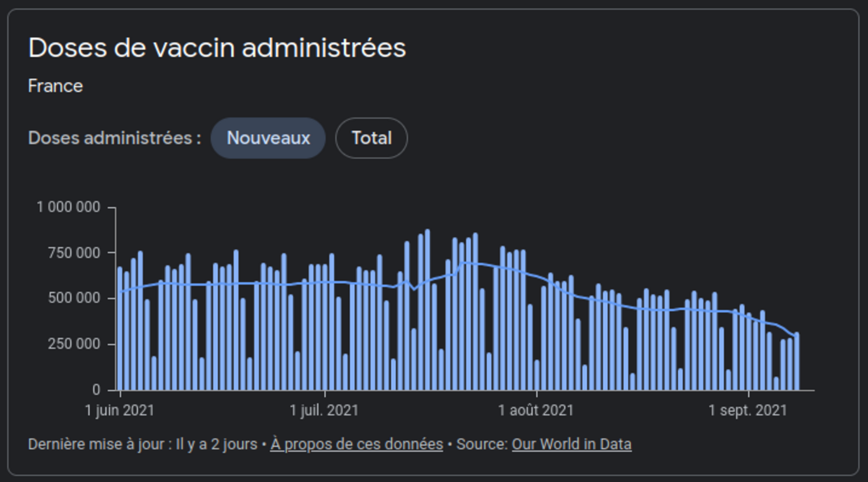
Task: Click the Doses de vaccin administrées title
Action: (217, 48)
